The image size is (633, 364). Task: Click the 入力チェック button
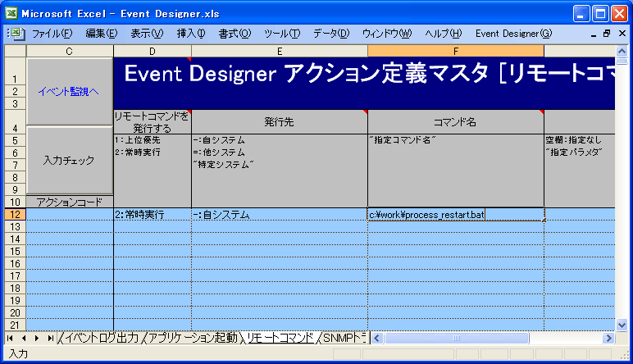(70, 160)
